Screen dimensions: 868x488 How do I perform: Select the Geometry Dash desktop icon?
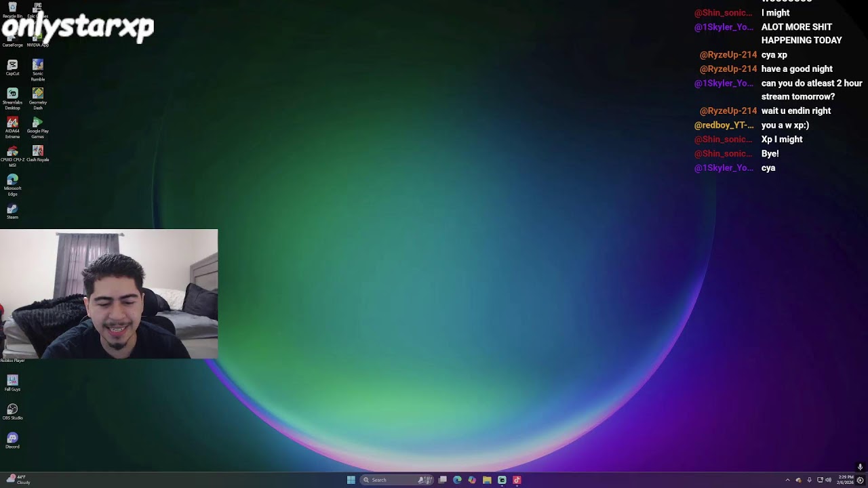point(37,99)
